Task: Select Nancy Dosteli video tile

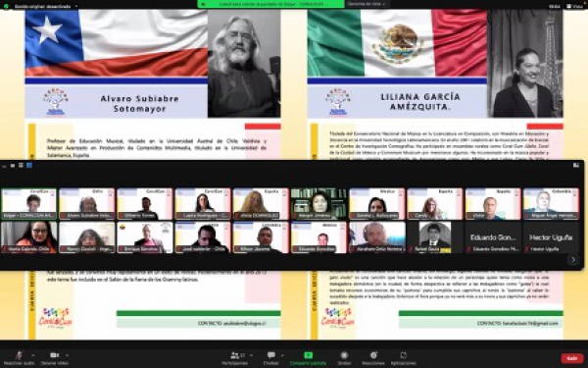Action: pos(87,237)
